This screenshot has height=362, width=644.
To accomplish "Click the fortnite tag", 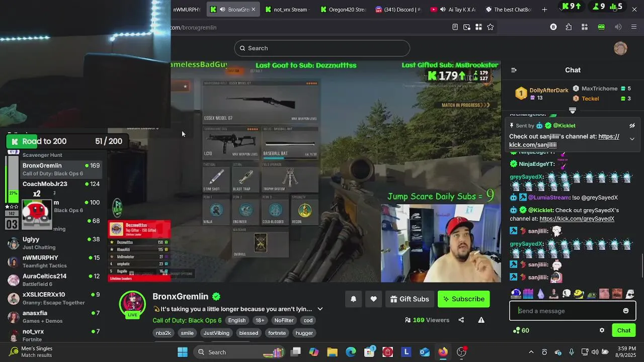I will pos(277,333).
